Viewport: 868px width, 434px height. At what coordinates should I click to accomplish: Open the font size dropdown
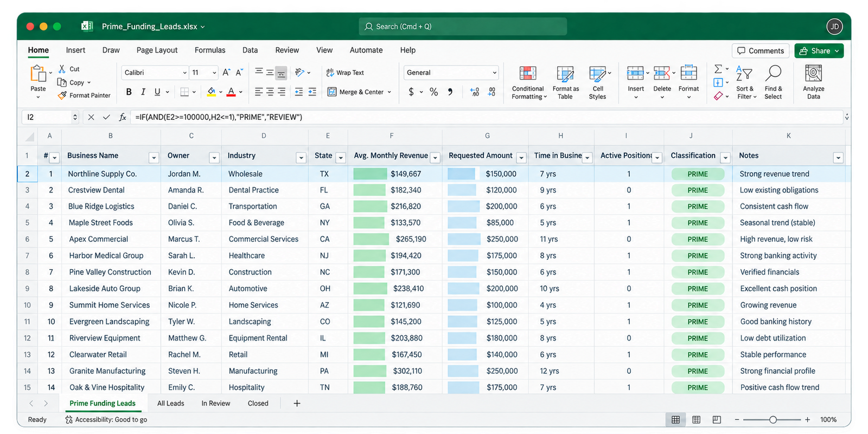(214, 73)
